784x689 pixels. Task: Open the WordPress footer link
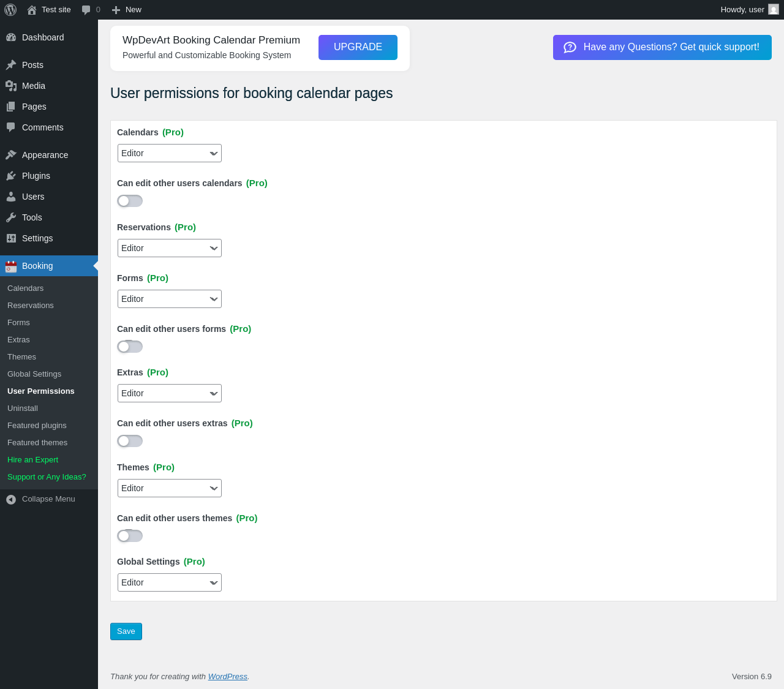(228, 677)
